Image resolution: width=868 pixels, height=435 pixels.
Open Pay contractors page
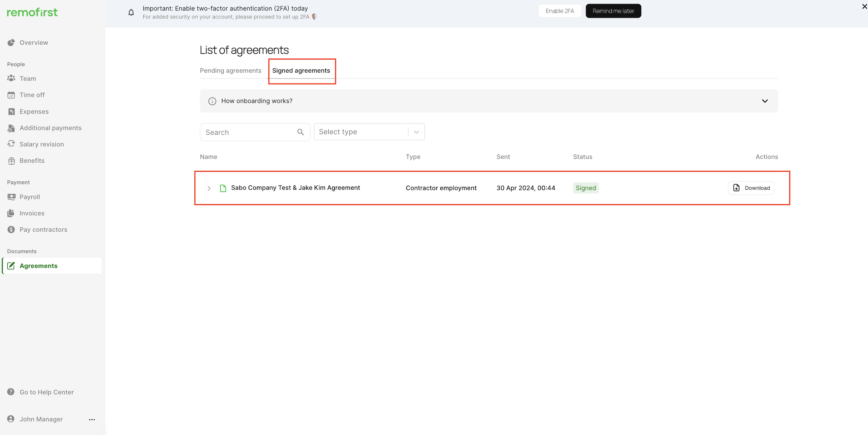[x=44, y=230]
